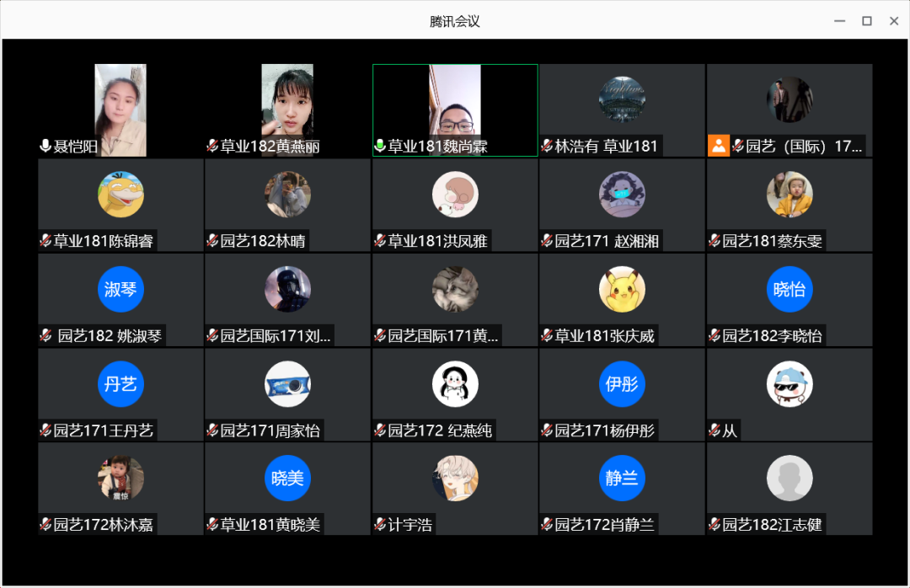Click the name label 草业181黄晓美
This screenshot has width=910, height=588.
(270, 526)
